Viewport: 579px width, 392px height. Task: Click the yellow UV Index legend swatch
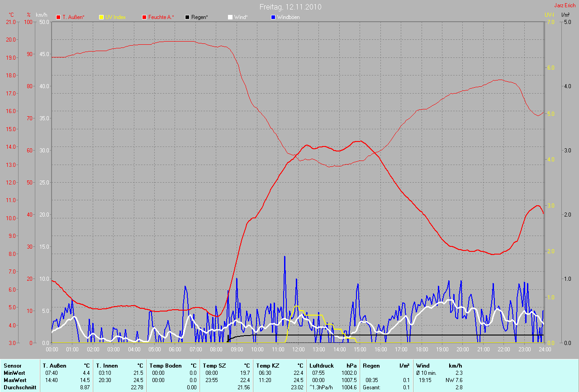click(101, 17)
